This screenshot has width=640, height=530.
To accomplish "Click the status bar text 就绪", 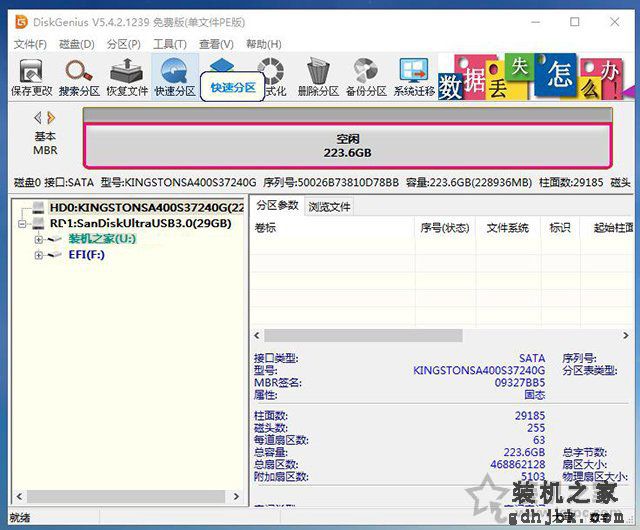I will pyautogui.click(x=20, y=518).
